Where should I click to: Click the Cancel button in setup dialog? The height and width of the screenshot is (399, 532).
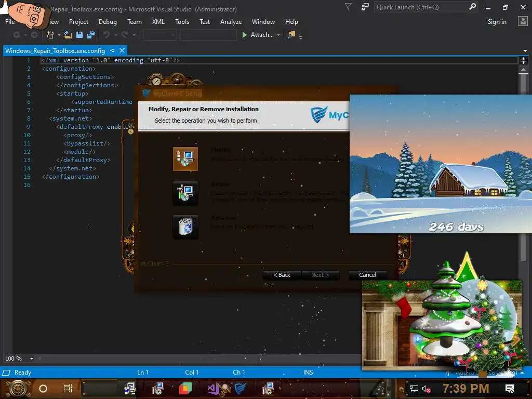367,275
